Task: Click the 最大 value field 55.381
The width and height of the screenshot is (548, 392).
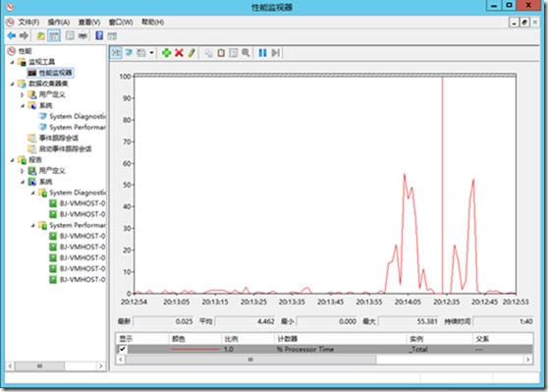Action: click(409, 321)
